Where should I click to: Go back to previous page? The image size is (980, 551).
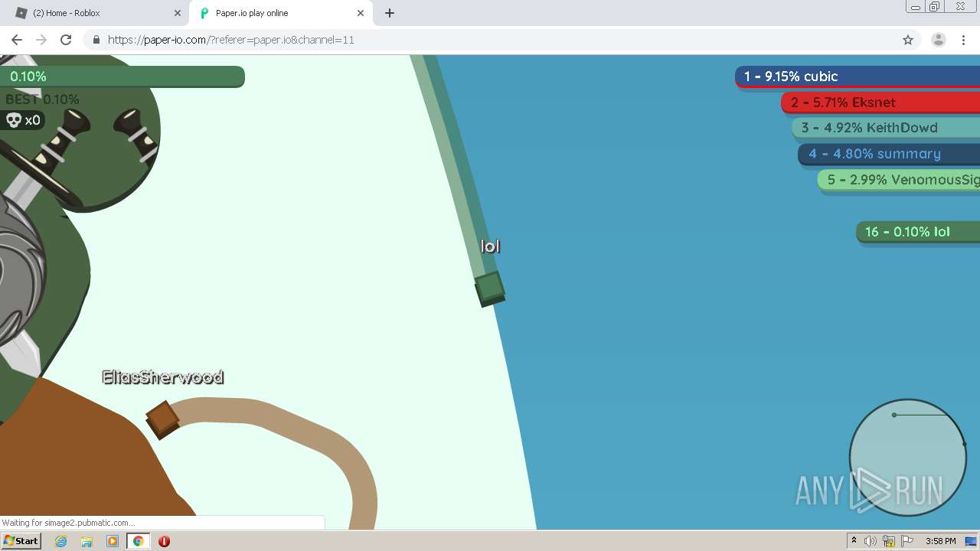pyautogui.click(x=17, y=40)
